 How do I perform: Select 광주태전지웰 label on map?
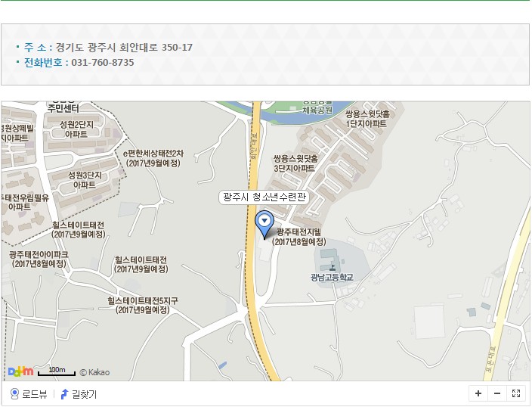[299, 237]
